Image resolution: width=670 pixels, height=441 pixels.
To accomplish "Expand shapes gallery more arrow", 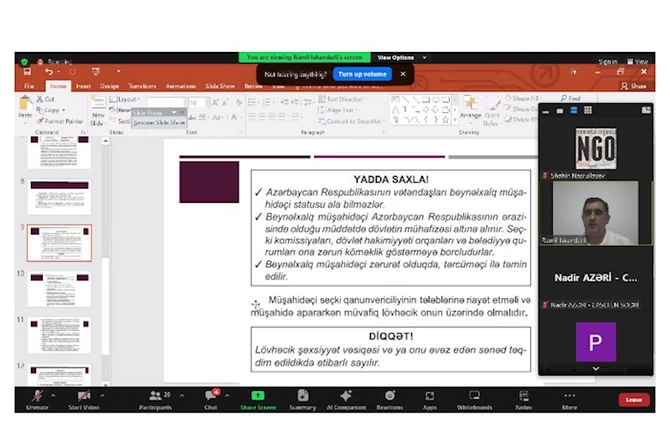I will [x=455, y=121].
